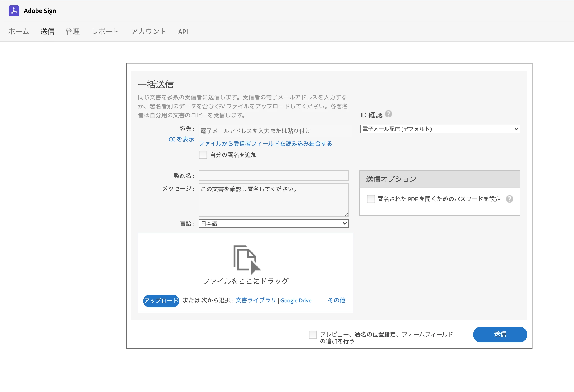The width and height of the screenshot is (574, 392).
Task: Go to the レポート tab
Action: [x=105, y=32]
